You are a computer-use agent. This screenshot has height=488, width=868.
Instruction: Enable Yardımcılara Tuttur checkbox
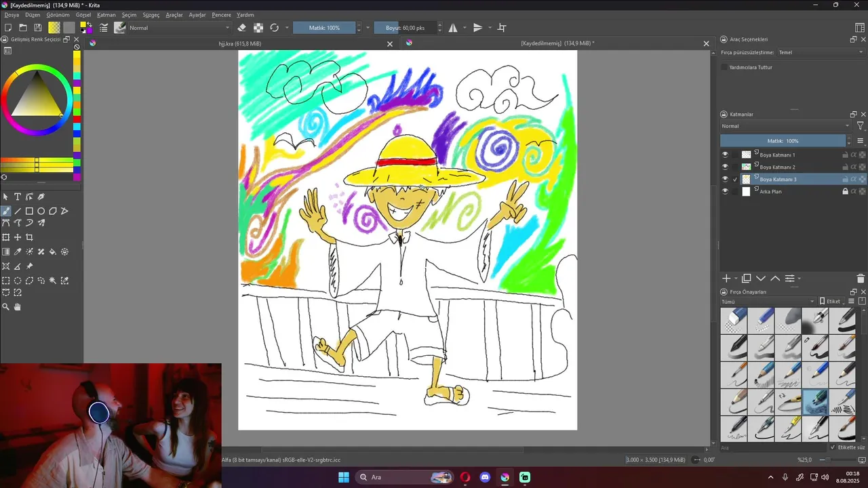724,67
